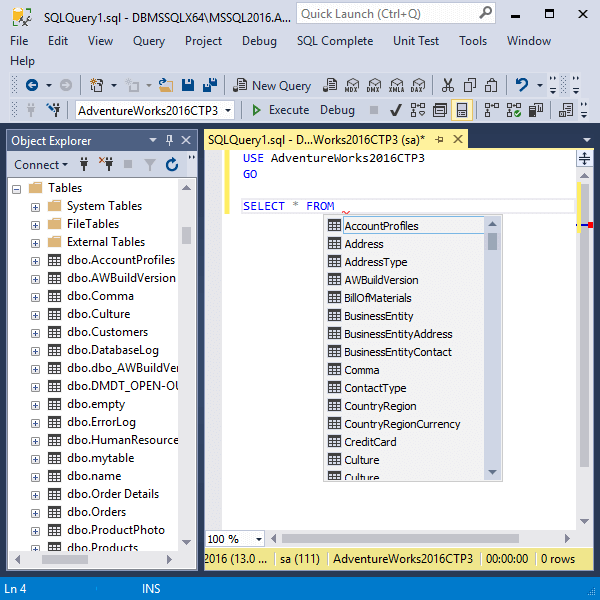Expand the dbo.ErrorLog table node
The image size is (600, 600).
35,423
